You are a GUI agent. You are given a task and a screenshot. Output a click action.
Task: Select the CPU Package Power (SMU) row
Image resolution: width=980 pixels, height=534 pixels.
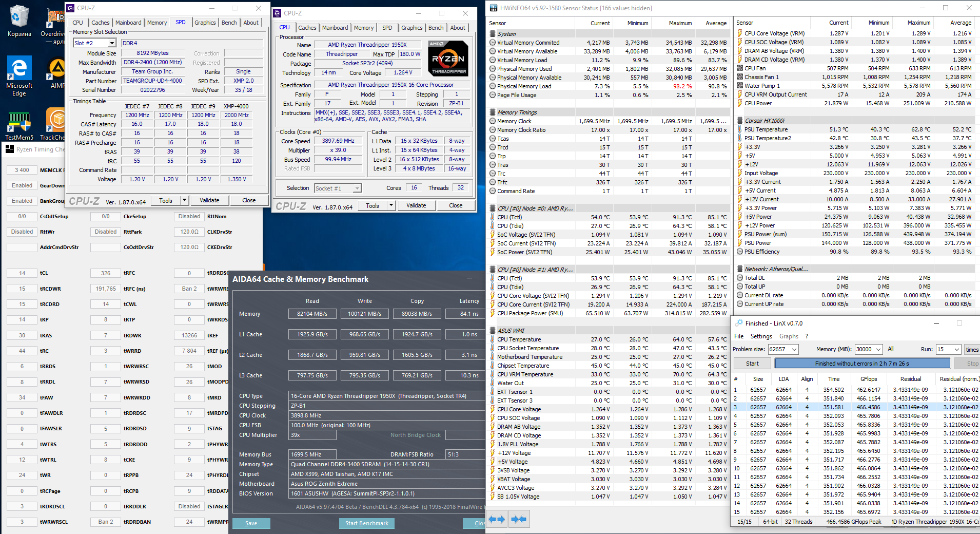[609, 313]
